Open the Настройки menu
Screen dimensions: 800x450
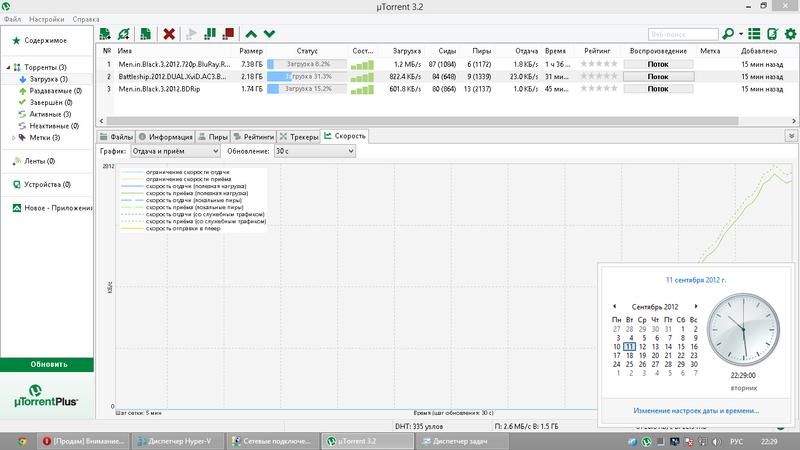pyautogui.click(x=46, y=19)
